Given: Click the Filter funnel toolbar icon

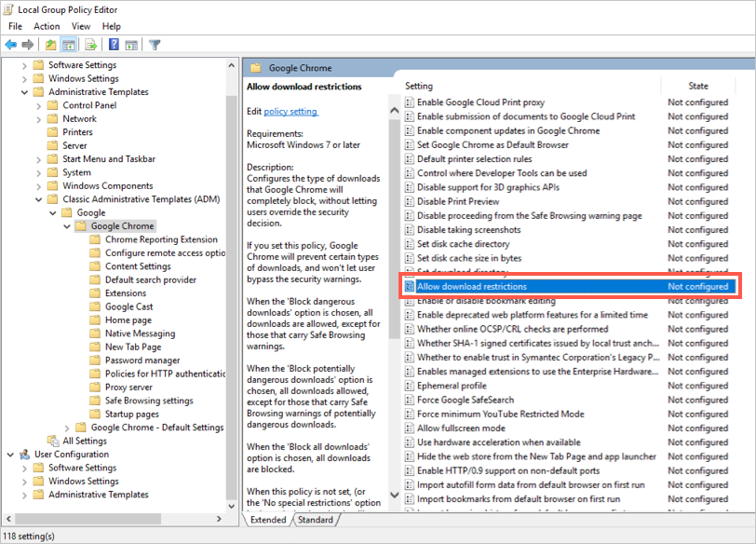Looking at the screenshot, I should [155, 44].
